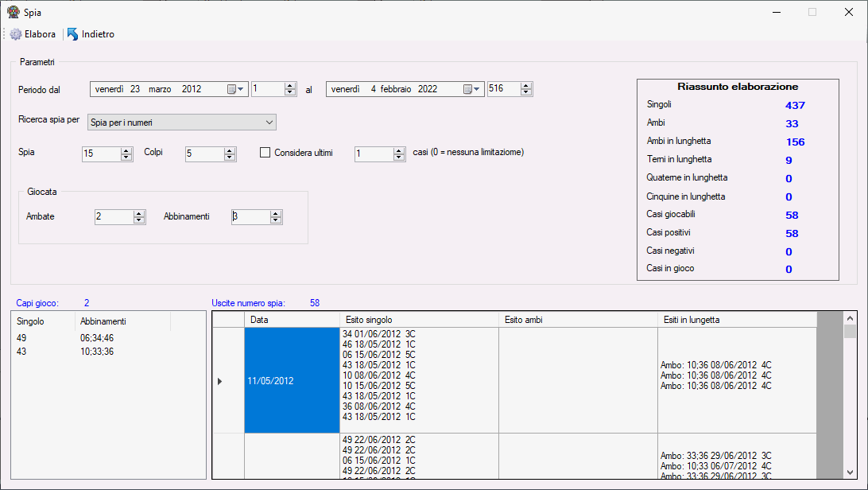The image size is (868, 490).
Task: Enable the 'Considera ultimi' checkbox
Action: [265, 152]
